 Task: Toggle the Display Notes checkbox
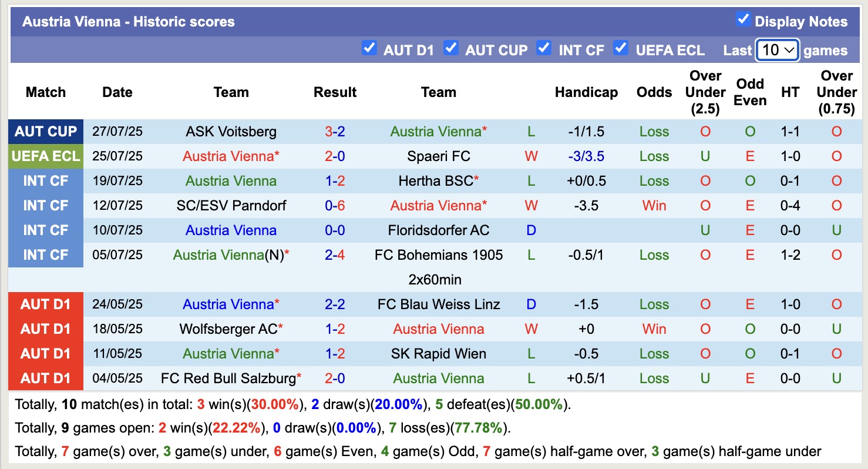pos(743,19)
